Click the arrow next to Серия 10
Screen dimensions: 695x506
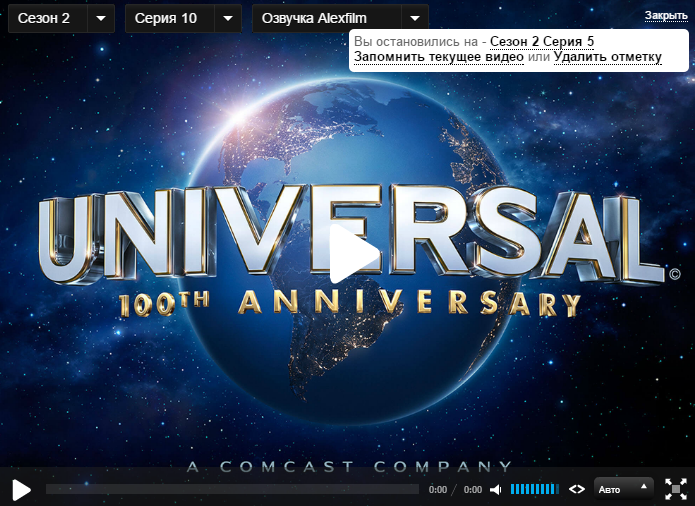coord(228,19)
